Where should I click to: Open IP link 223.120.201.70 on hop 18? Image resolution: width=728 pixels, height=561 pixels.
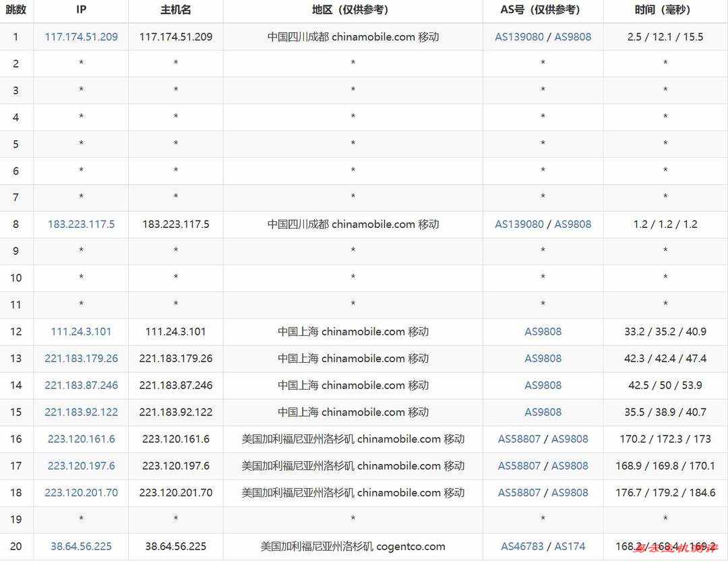tap(81, 492)
